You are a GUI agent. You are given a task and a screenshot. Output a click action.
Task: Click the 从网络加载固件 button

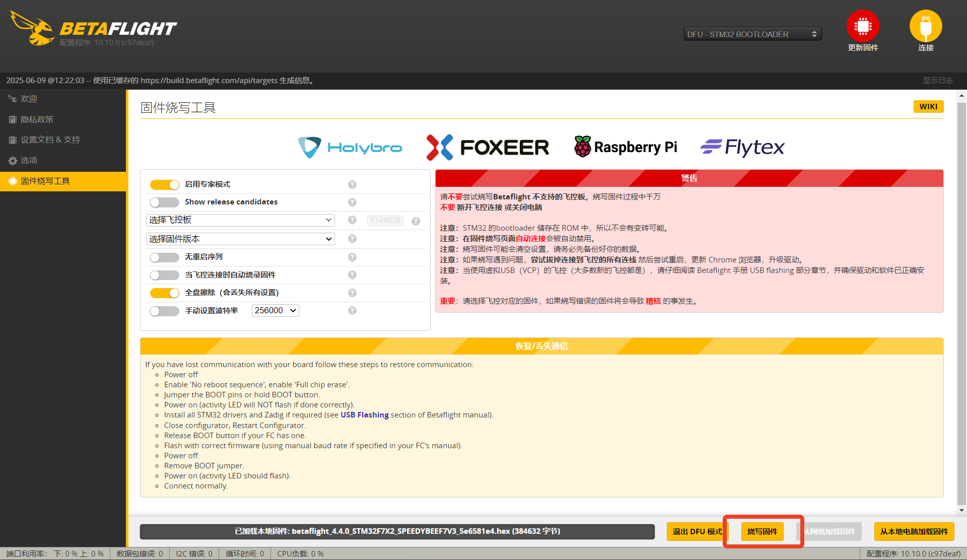click(829, 532)
